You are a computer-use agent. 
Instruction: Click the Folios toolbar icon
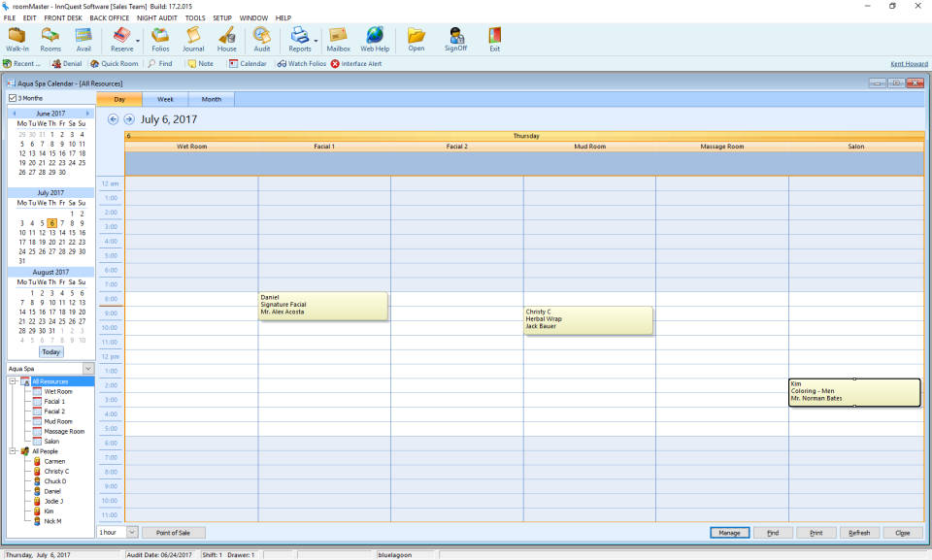(x=160, y=38)
